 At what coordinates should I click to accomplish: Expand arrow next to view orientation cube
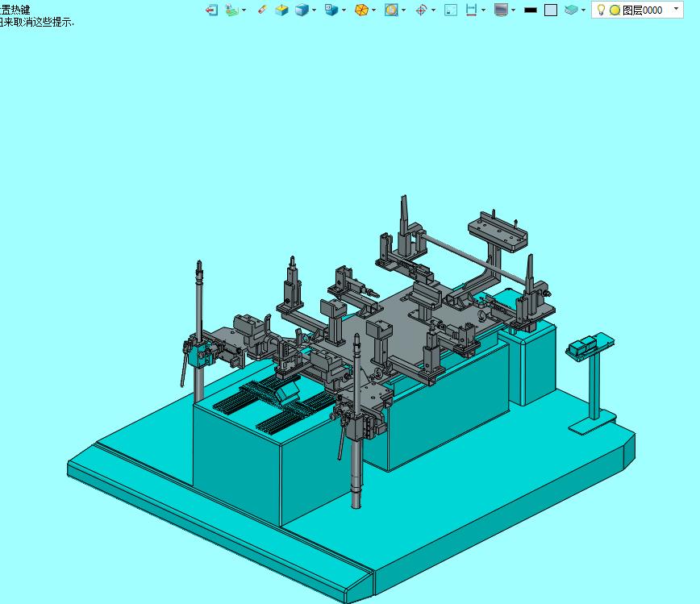(x=344, y=10)
